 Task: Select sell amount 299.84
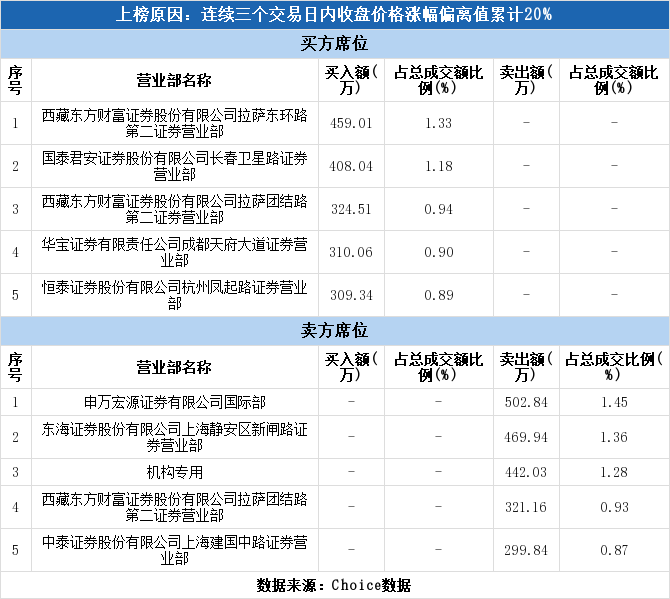[x=526, y=550]
